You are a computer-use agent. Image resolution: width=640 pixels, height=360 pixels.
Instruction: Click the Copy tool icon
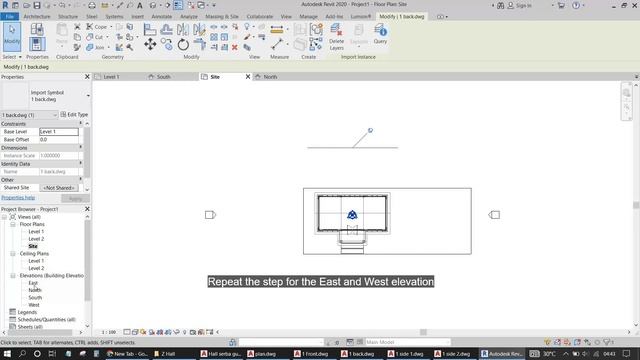tap(166, 44)
